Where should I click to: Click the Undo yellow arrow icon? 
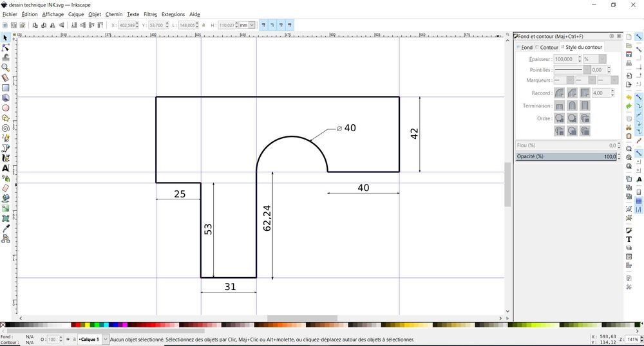coord(629,97)
